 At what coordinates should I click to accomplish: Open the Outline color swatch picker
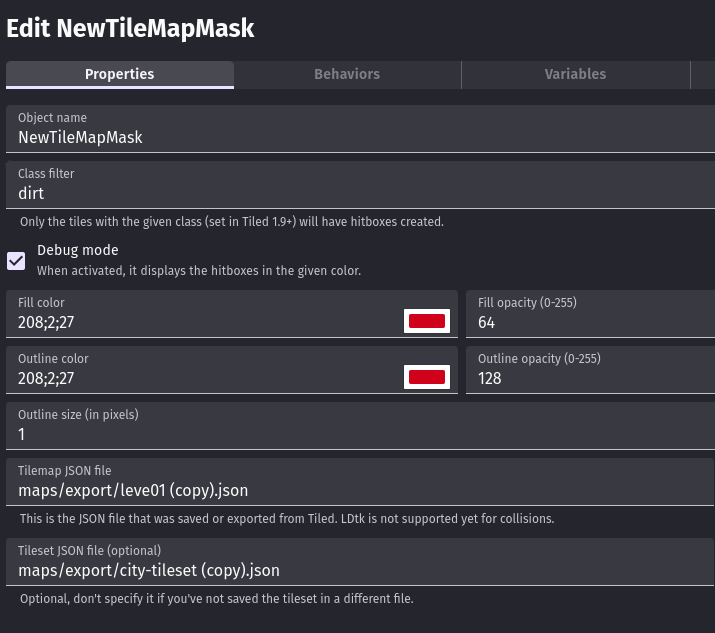[426, 377]
